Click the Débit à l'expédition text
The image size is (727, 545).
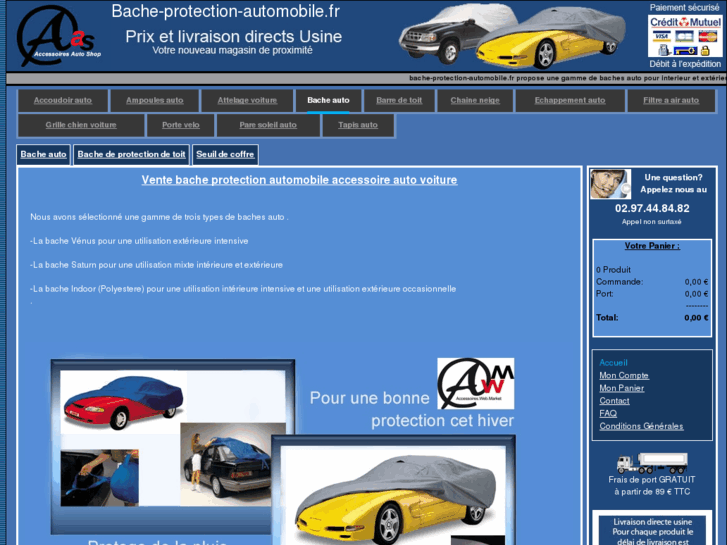685,64
